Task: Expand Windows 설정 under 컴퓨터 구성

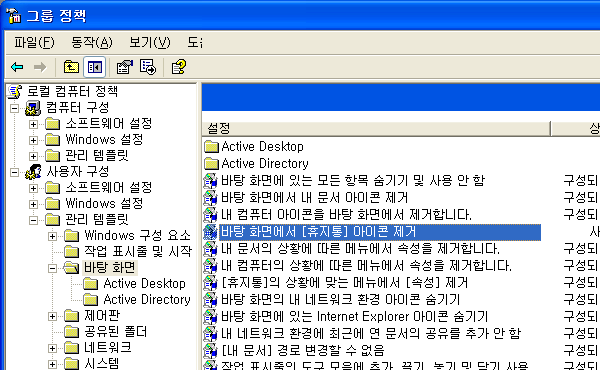Action: click(33, 140)
